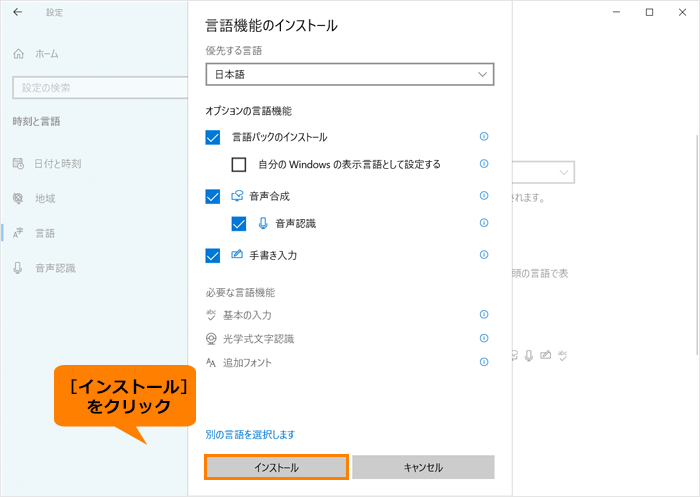Uncheck the 音声合成 checkbox

(x=212, y=196)
